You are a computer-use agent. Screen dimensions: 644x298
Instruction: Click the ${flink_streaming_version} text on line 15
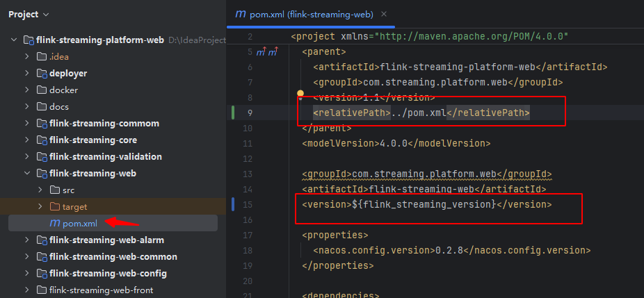(x=424, y=204)
